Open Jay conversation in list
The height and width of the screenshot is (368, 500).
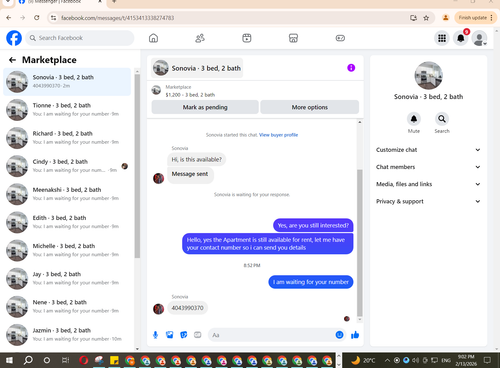67,278
